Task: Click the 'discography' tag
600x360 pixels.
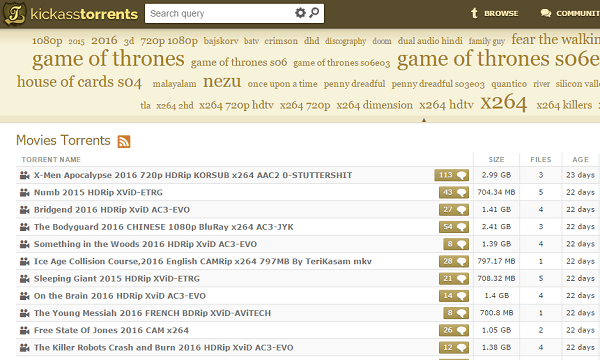Action: click(x=346, y=41)
